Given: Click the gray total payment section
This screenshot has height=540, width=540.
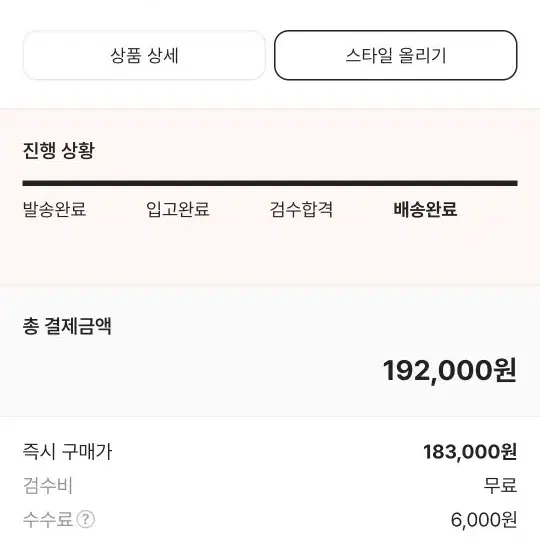Looking at the screenshot, I should coord(270,351).
